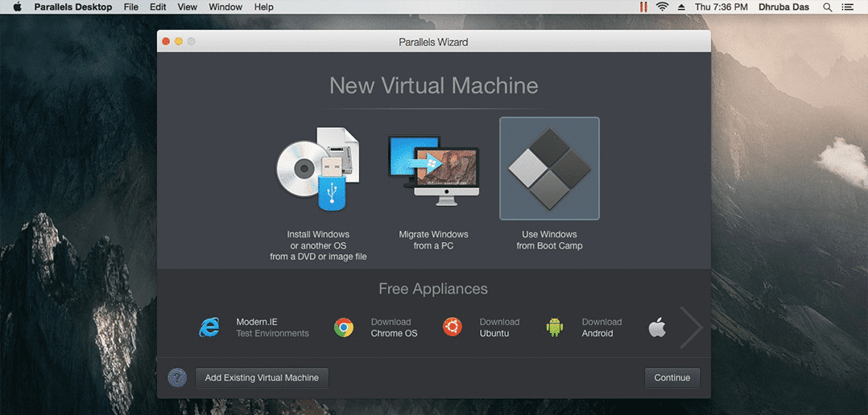Open the Wi-Fi status menu
This screenshot has width=868, height=415.
point(662,7)
